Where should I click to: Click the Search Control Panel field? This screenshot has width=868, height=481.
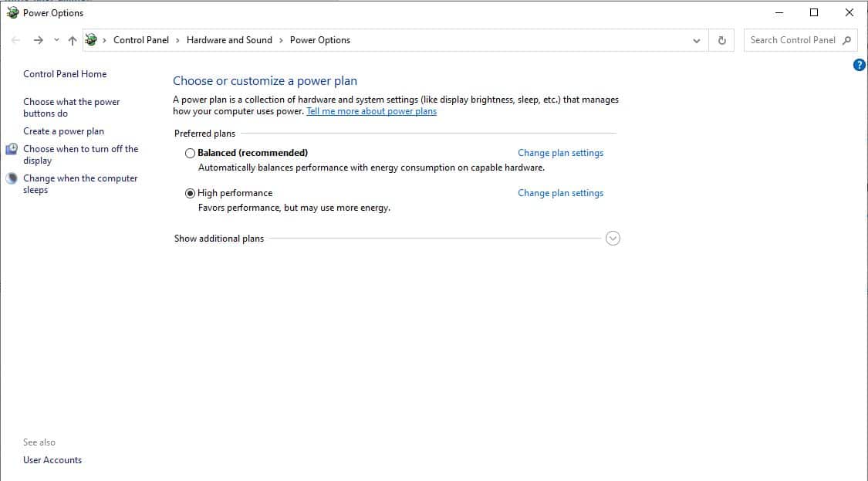pos(792,40)
